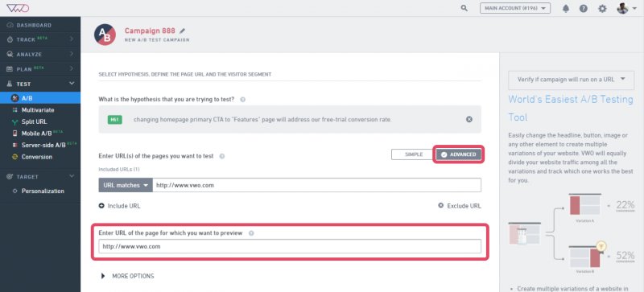Click the X icon beside Exclude URL
The width and height of the screenshot is (644, 292).
(440, 206)
